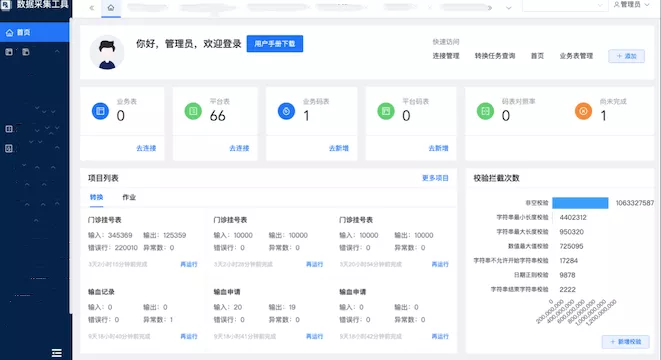This screenshot has width=661, height=360.
Task: Click the green 平台码表 card icon
Action: point(386,111)
